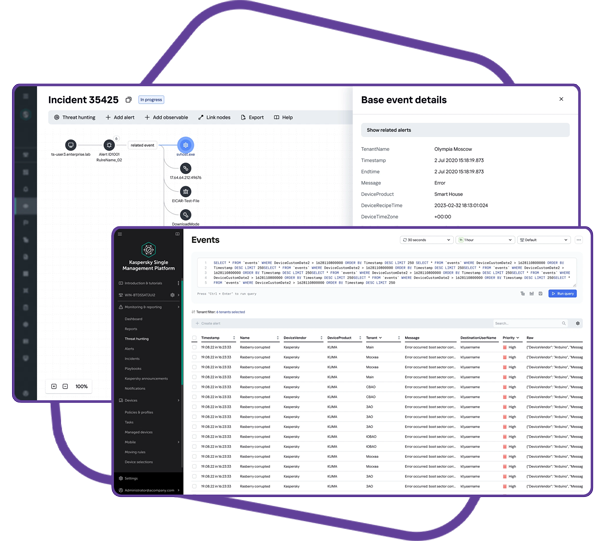Check the second event row checkbox
Image resolution: width=600 pixels, height=541 pixels.
click(195, 358)
